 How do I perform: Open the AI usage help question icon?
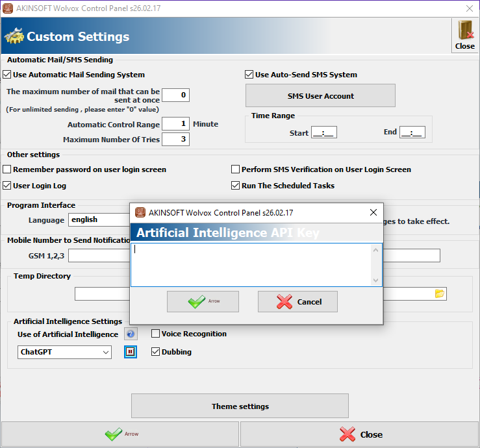click(131, 334)
